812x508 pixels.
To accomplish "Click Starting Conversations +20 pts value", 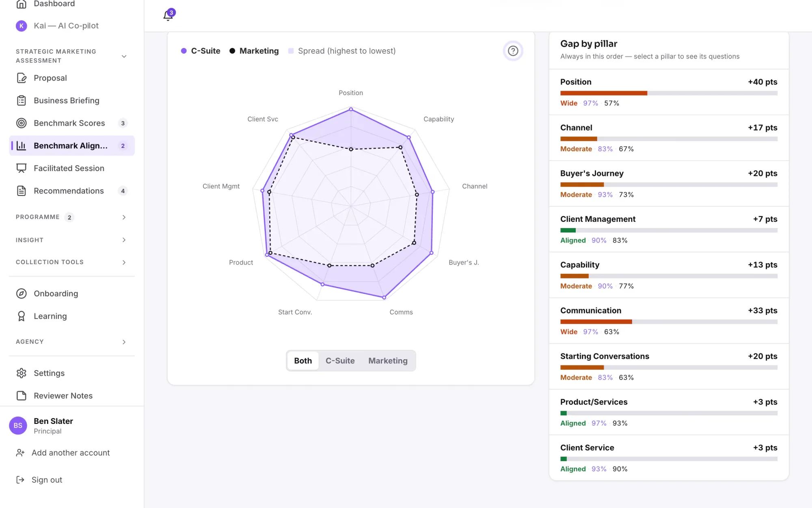I will pos(762,356).
